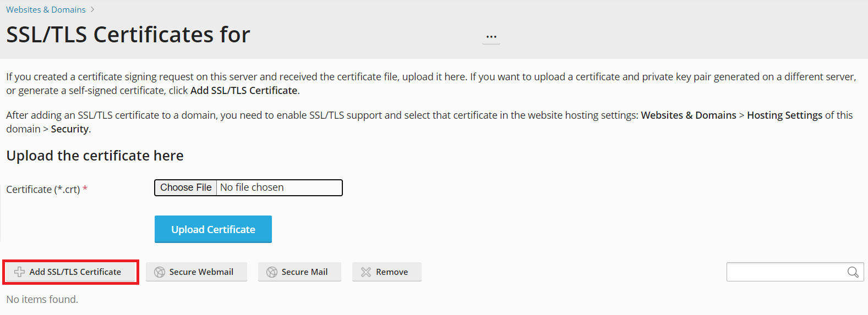Click the bold Hosting Settings text
Image resolution: width=868 pixels, height=315 pixels.
[784, 115]
